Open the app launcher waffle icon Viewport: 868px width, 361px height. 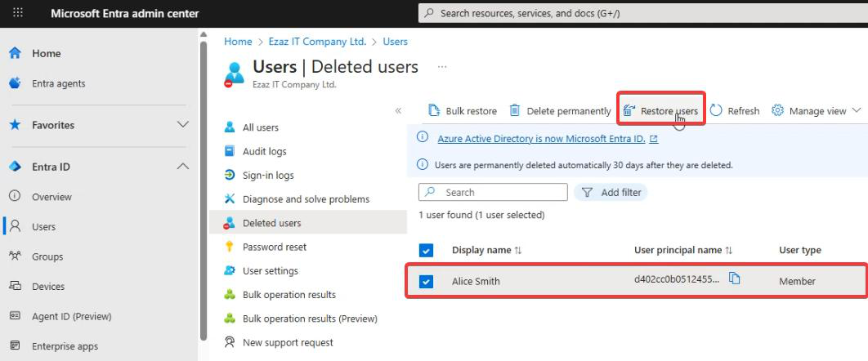pos(18,13)
